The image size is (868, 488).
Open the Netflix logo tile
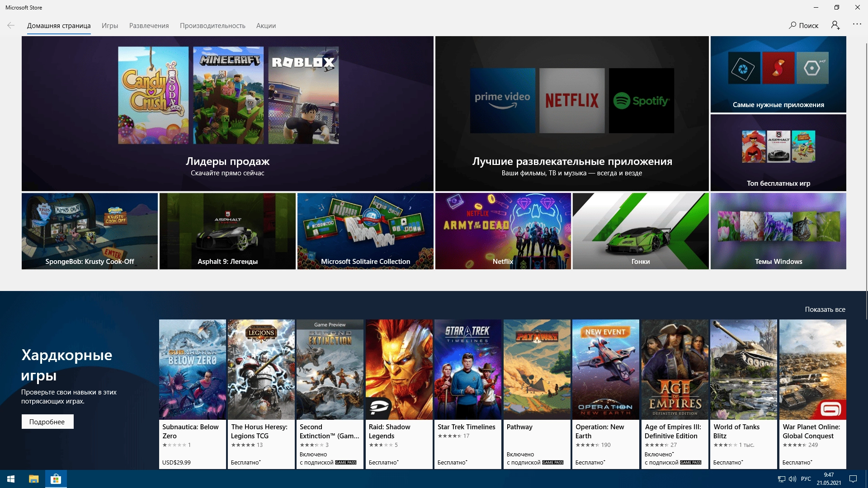572,101
